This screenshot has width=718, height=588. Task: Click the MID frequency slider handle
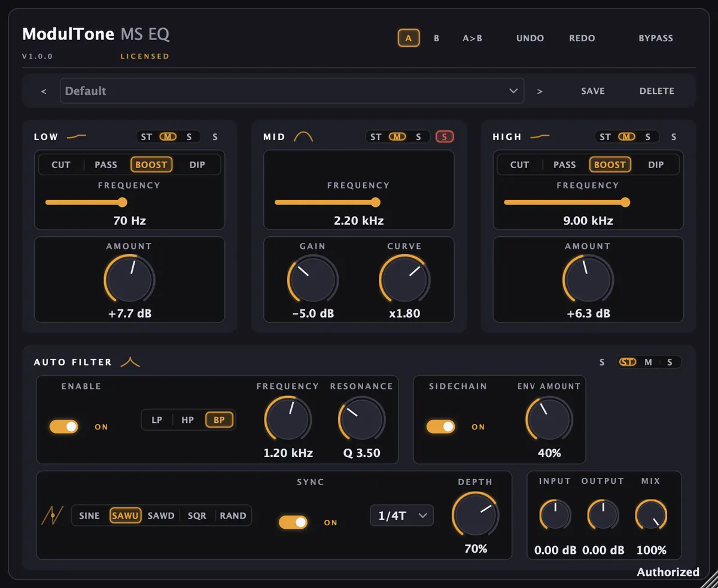pyautogui.click(x=376, y=202)
